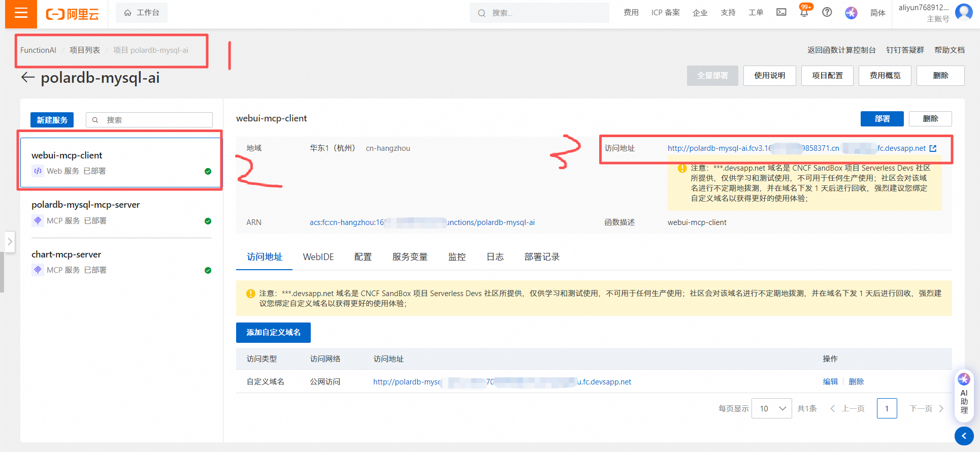Click green status check of chart-mcp-server
This screenshot has width=980, height=452.
208,270
